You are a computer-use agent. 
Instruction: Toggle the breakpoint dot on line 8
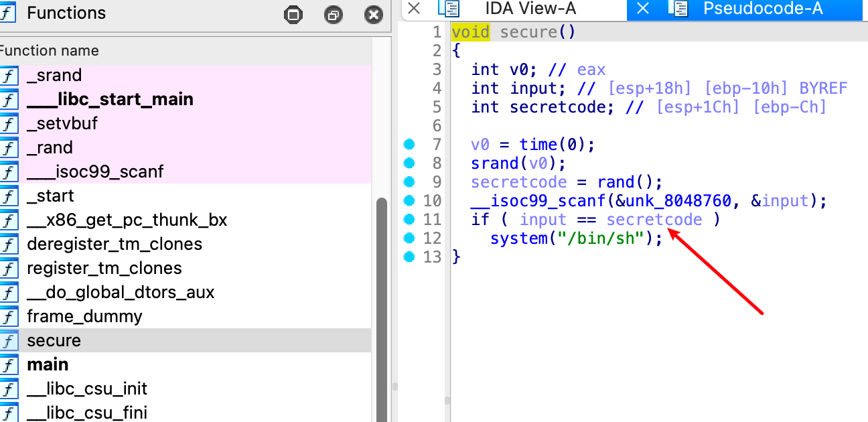click(x=410, y=163)
